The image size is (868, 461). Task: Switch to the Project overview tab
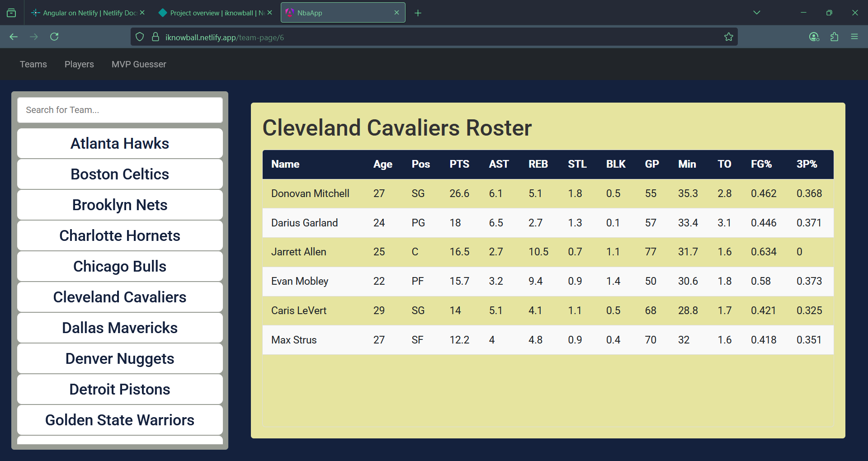click(x=212, y=13)
